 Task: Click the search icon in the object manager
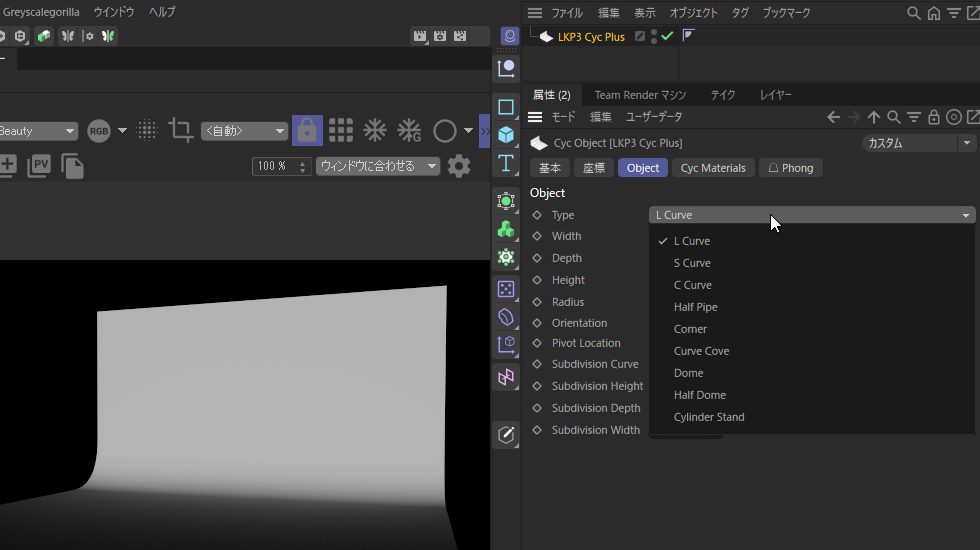point(913,13)
